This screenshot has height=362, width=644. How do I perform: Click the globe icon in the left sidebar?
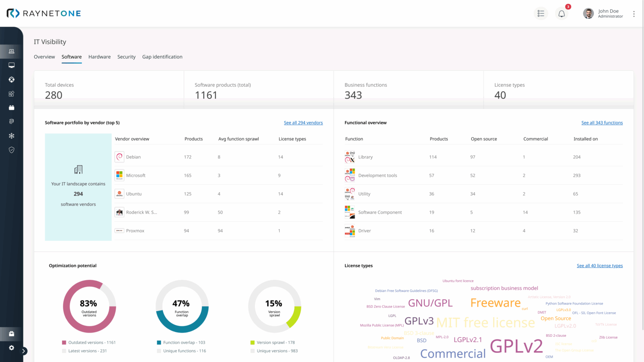coord(11,79)
